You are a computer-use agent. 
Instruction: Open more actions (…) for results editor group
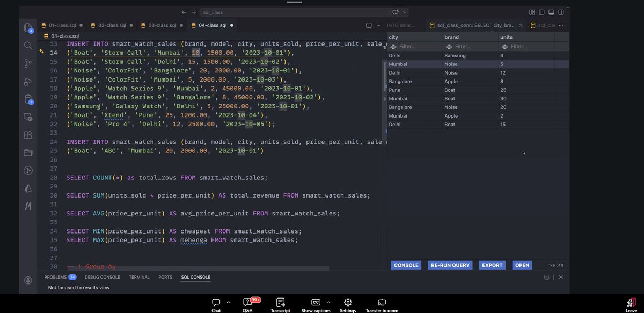tap(561, 25)
